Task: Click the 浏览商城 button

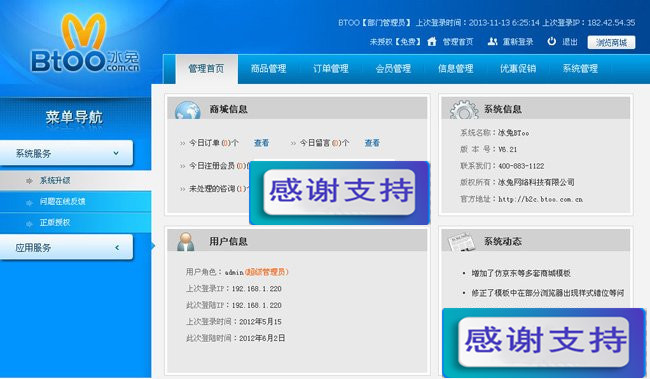Action: tap(611, 42)
